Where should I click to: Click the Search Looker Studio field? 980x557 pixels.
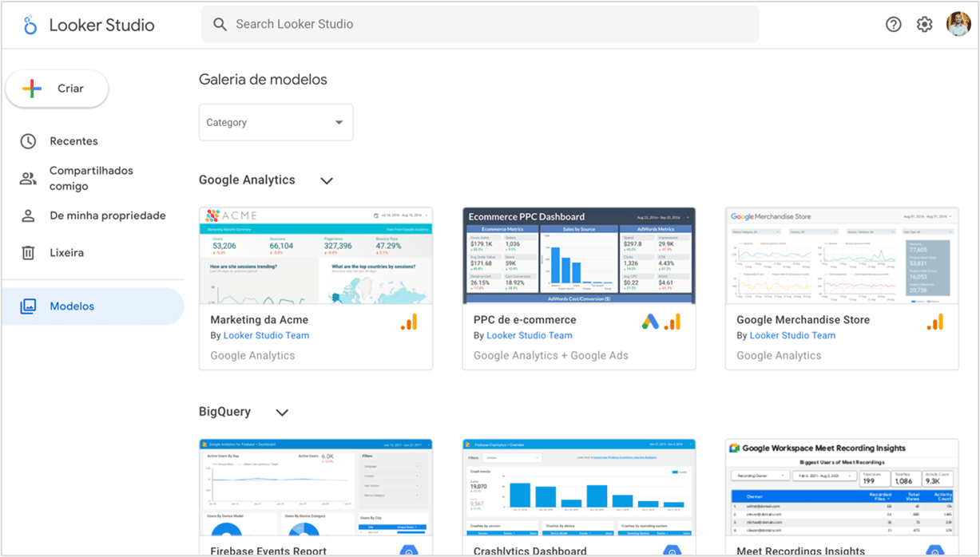pyautogui.click(x=479, y=25)
